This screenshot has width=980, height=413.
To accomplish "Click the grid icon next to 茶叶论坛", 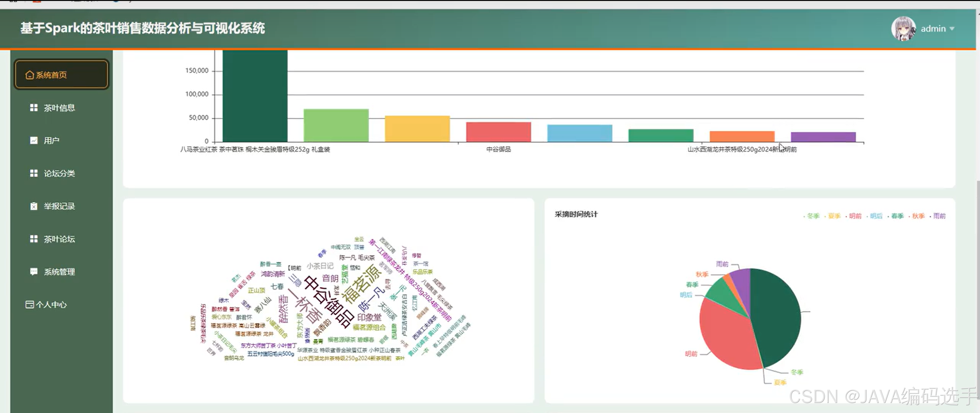I will tap(34, 239).
